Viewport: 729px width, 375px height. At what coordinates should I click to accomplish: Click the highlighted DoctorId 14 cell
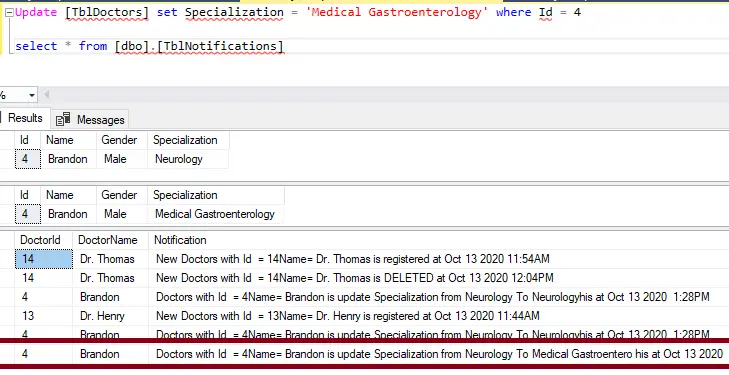coord(44,259)
